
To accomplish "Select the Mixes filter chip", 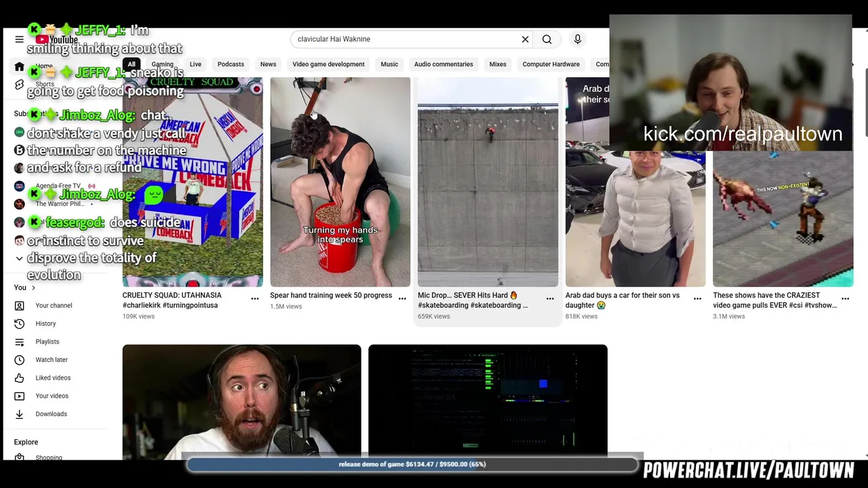I will pos(498,64).
